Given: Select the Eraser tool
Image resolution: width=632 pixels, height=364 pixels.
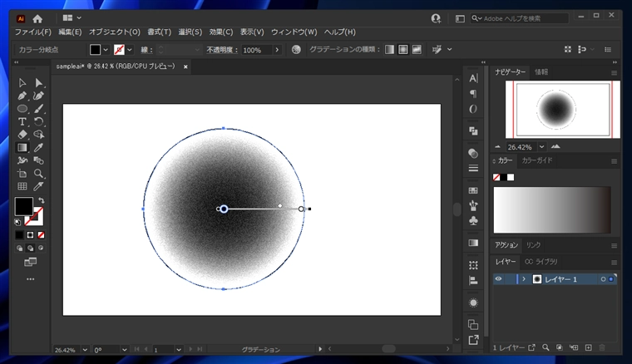Looking at the screenshot, I should coord(22,135).
